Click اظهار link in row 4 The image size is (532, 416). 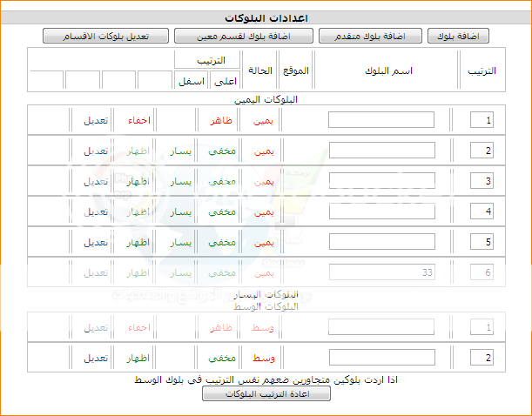138,212
